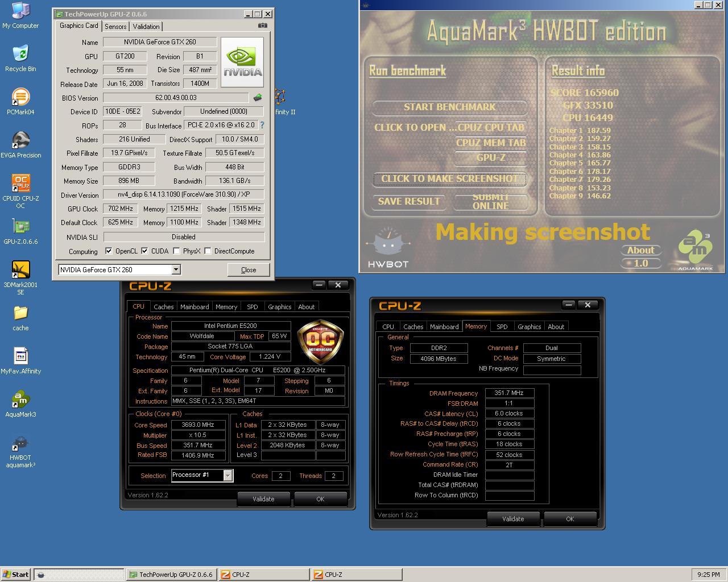728x582 pixels.
Task: Switch to the Sensors tab in GPU-Z
Action: [x=115, y=27]
